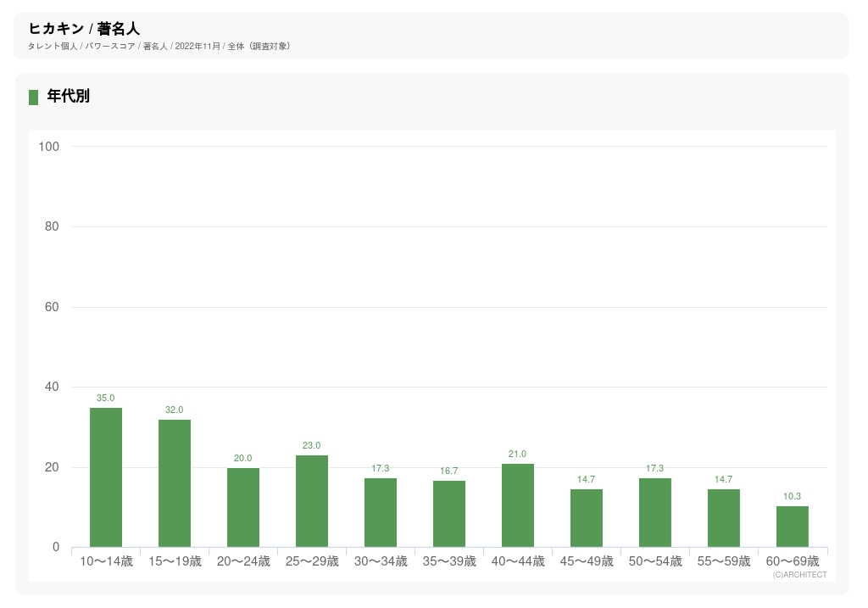Click the 60〜69歳 bar
Viewport: 868px width, 608px height.
pos(793,527)
